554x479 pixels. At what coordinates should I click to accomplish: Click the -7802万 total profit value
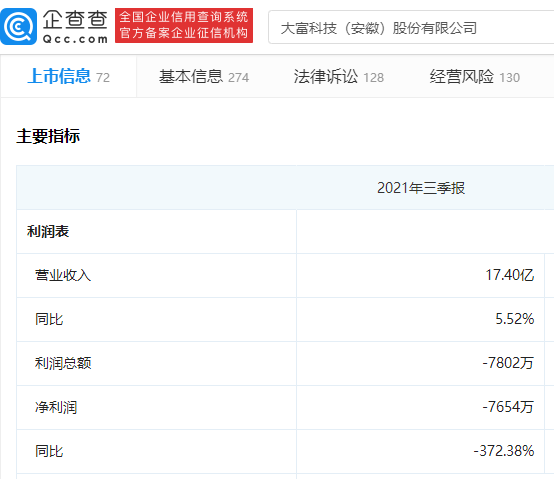coord(508,363)
